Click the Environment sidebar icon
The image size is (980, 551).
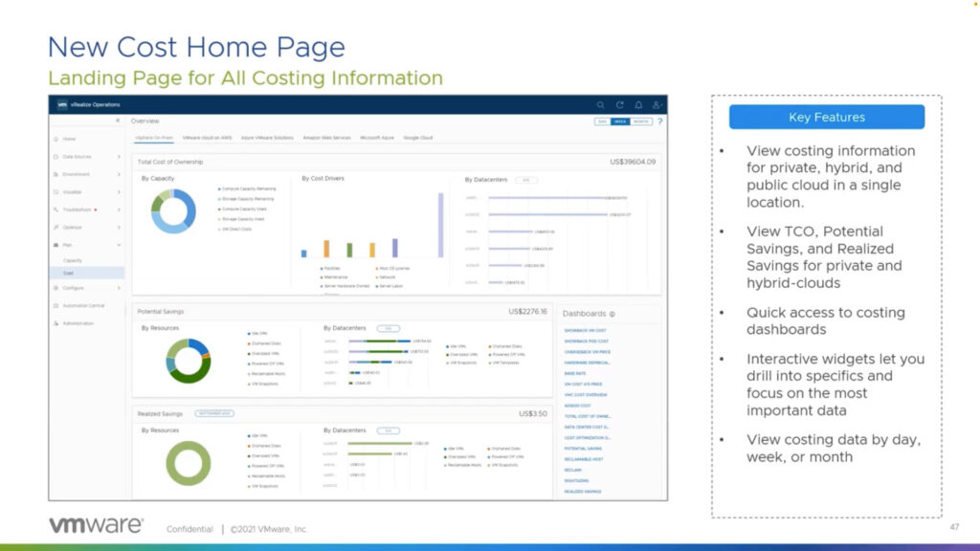coord(56,174)
